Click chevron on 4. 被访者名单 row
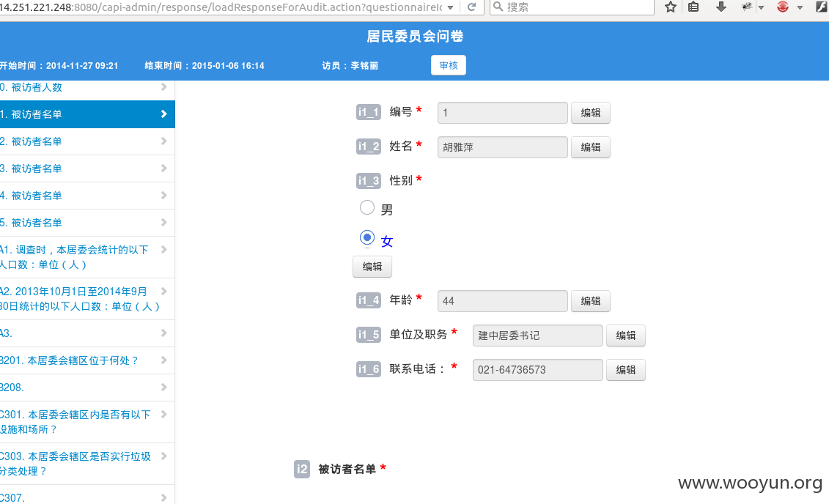The image size is (829, 504). click(164, 196)
